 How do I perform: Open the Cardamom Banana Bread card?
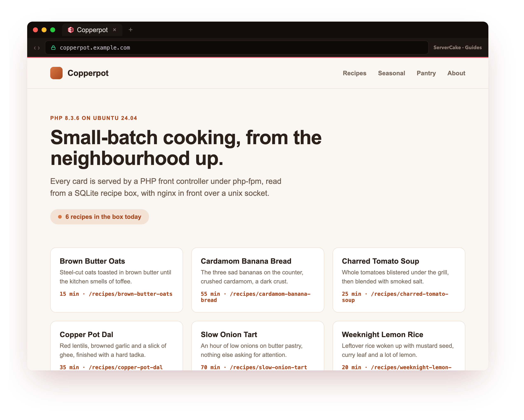(258, 280)
